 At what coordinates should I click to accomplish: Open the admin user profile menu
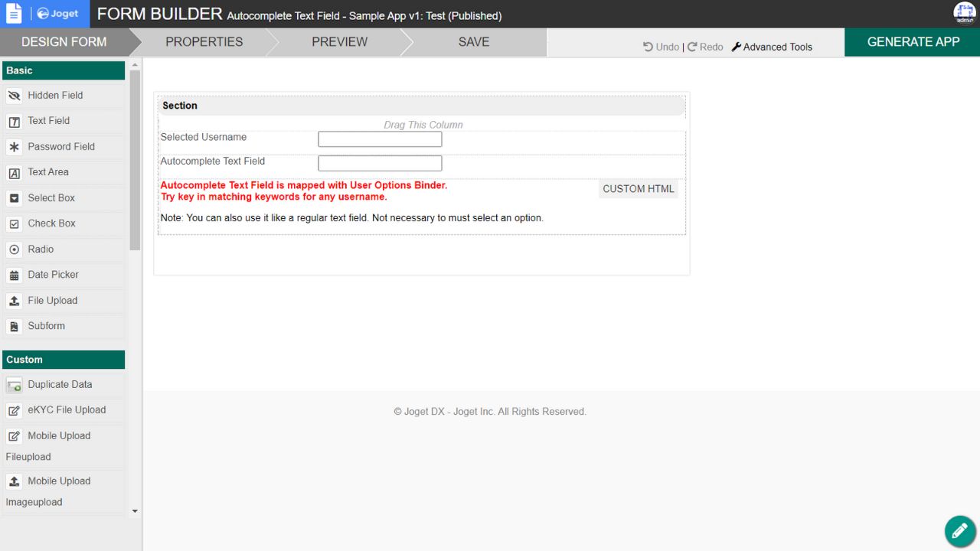pyautogui.click(x=964, y=14)
